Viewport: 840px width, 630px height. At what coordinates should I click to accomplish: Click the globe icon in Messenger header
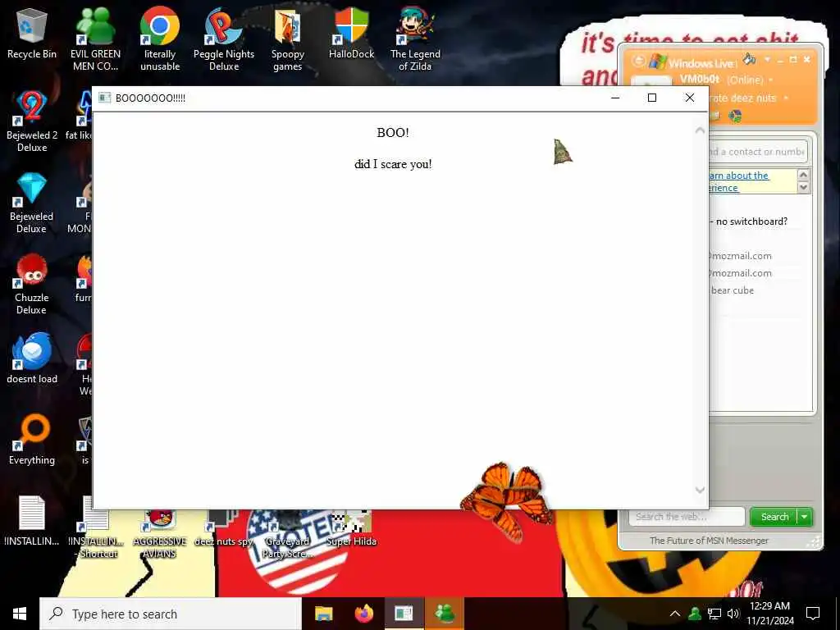pos(735,116)
